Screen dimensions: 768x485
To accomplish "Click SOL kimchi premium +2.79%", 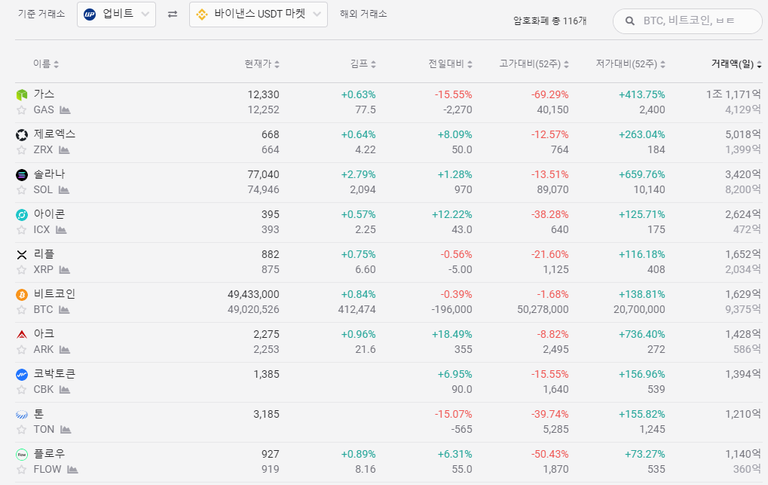I will [359, 174].
